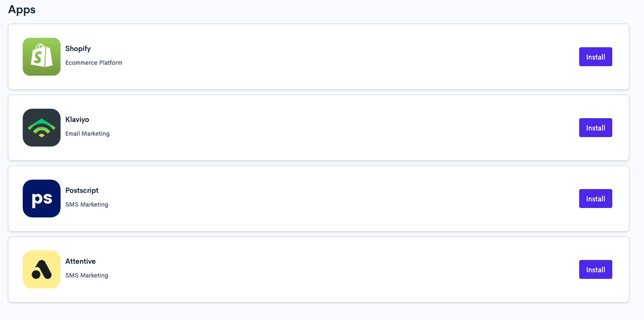
Task: Click the yellow Attentive app icon
Action: coord(42,269)
